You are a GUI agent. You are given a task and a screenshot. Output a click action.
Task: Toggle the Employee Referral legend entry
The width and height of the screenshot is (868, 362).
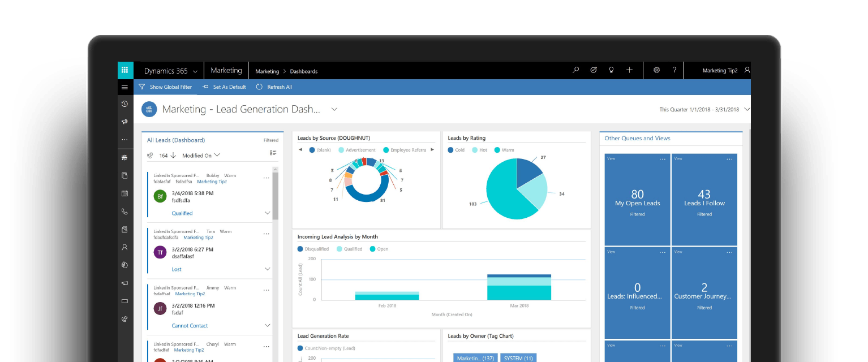[405, 150]
